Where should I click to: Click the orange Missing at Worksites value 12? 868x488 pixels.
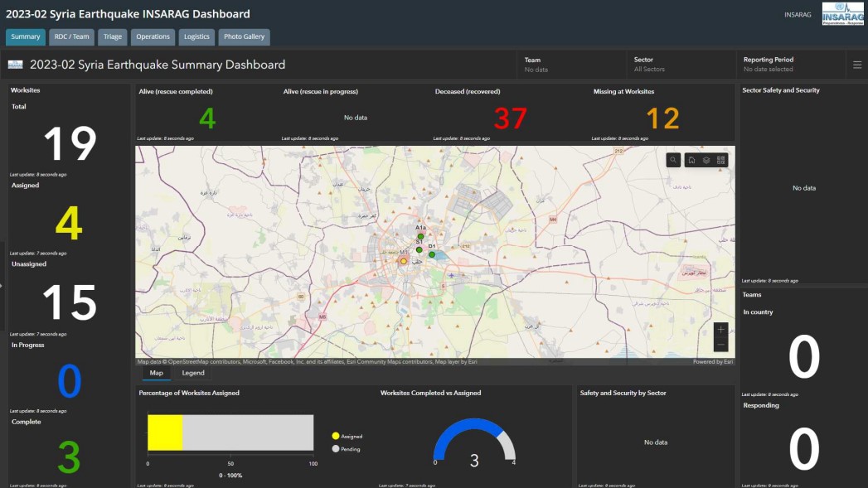pos(662,118)
